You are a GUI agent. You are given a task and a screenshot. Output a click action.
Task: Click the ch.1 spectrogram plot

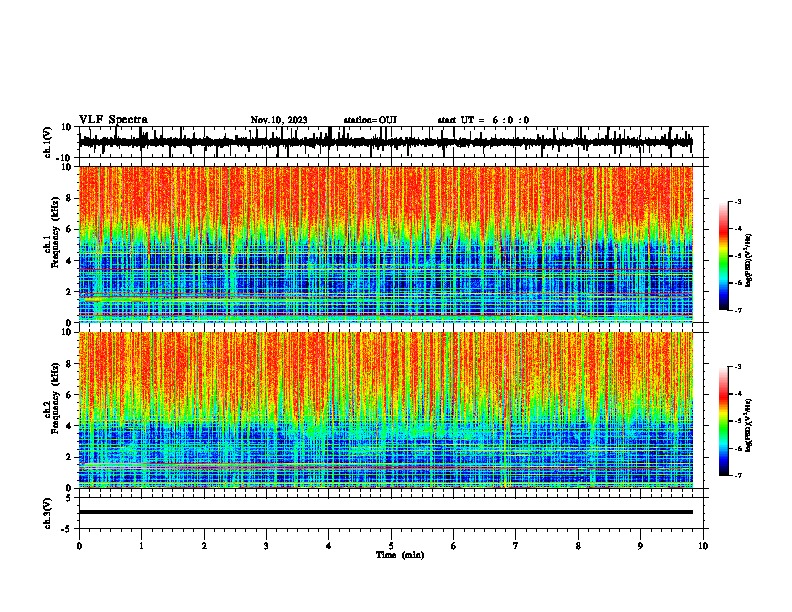coord(385,244)
